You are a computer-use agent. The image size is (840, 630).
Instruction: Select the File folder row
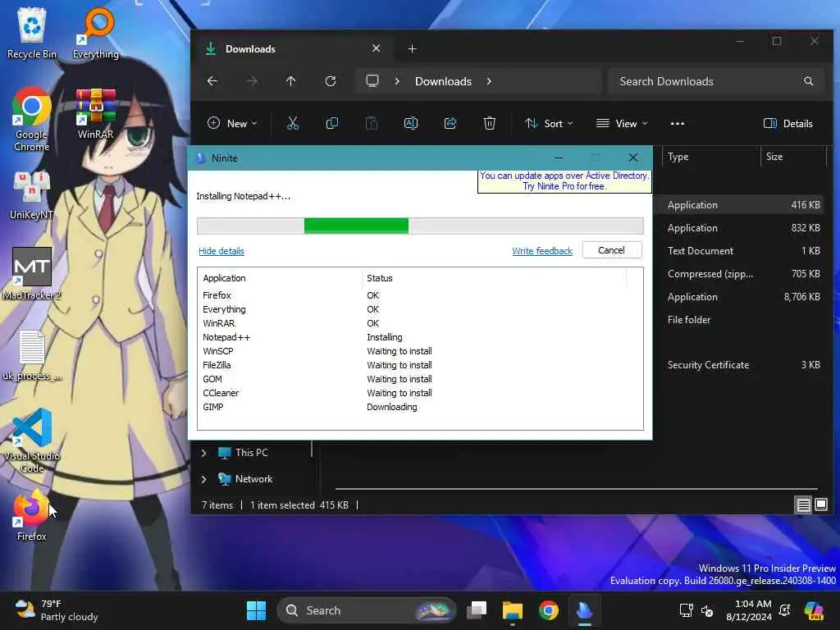(743, 319)
